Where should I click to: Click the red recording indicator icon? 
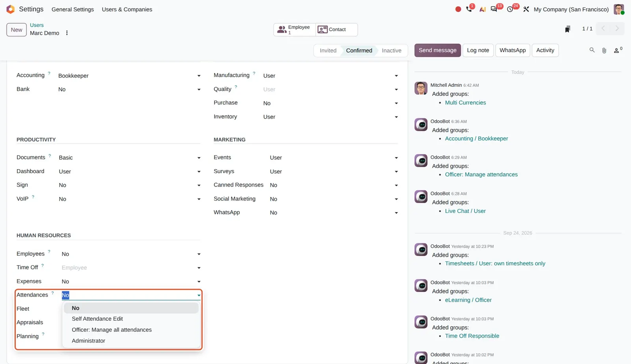pyautogui.click(x=458, y=9)
